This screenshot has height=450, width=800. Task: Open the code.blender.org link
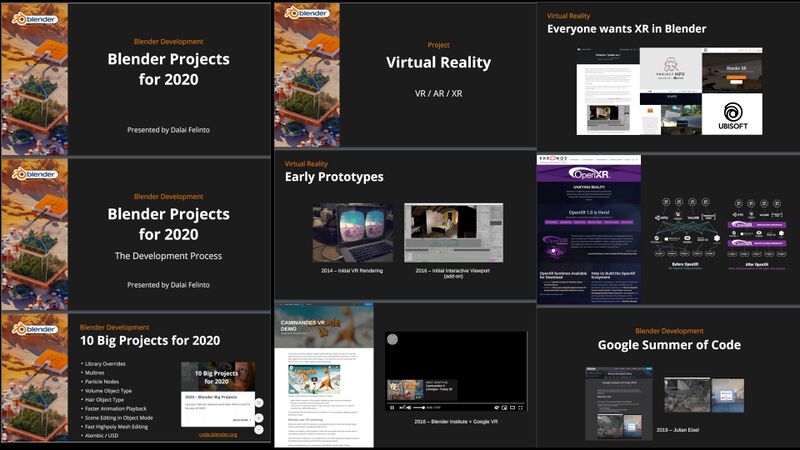coord(217,434)
